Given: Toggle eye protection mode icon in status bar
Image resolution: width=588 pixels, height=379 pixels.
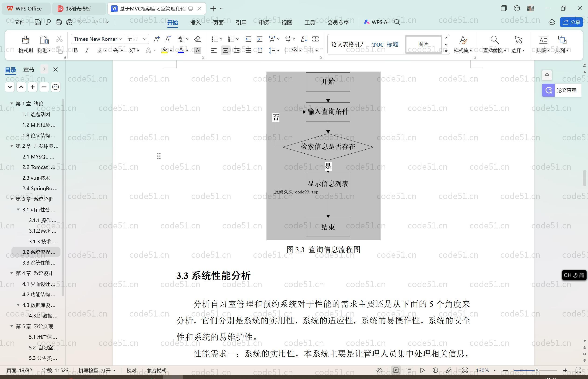Looking at the screenshot, I should pyautogui.click(x=379, y=370).
